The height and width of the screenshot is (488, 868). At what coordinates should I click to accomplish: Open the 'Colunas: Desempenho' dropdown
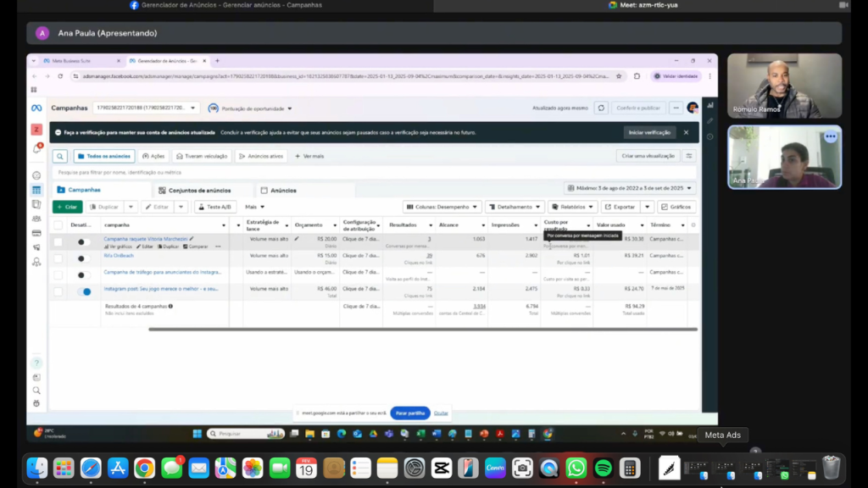point(442,207)
